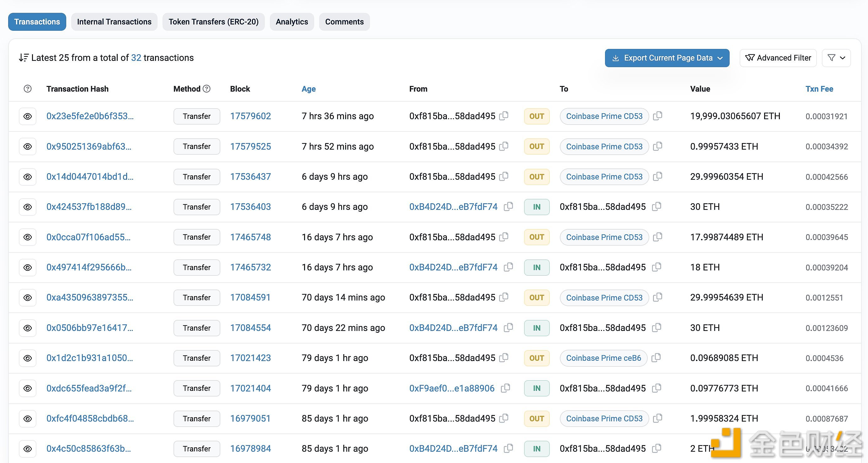Toggle visibility eye on second transaction
Viewport: 868px width, 463px height.
(27, 146)
